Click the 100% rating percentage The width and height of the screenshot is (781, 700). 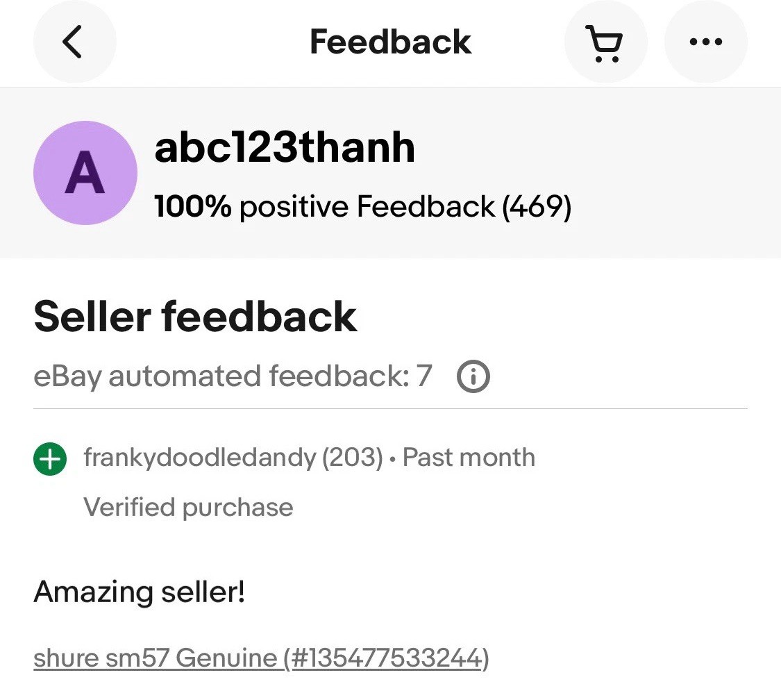point(193,206)
